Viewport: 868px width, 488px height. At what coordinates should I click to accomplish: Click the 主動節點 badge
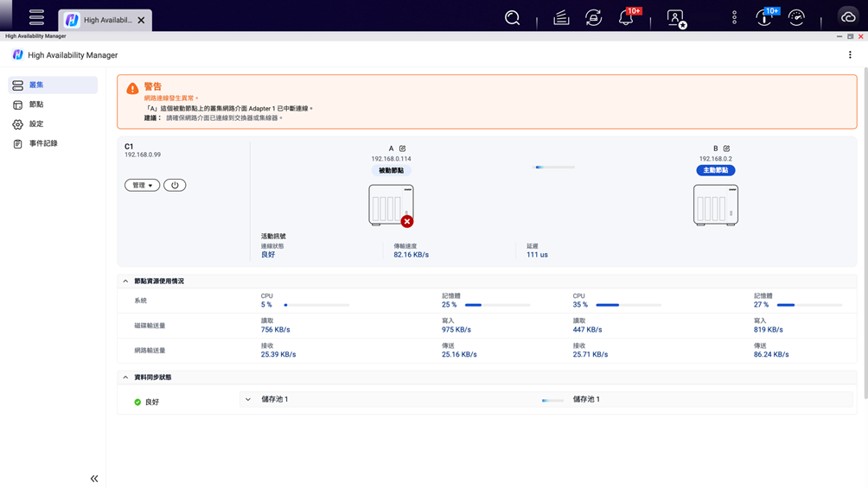(715, 170)
